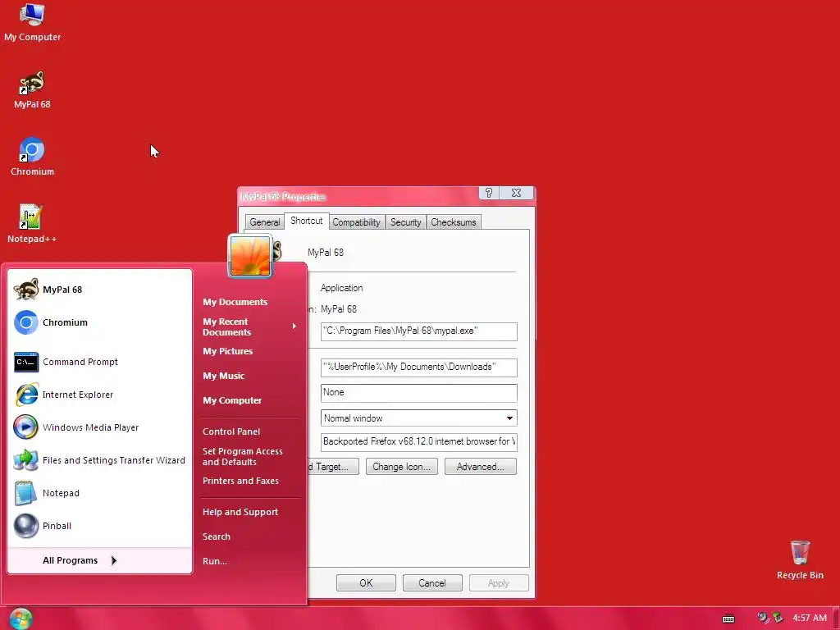
Task: Click the Target path field
Action: point(419,331)
